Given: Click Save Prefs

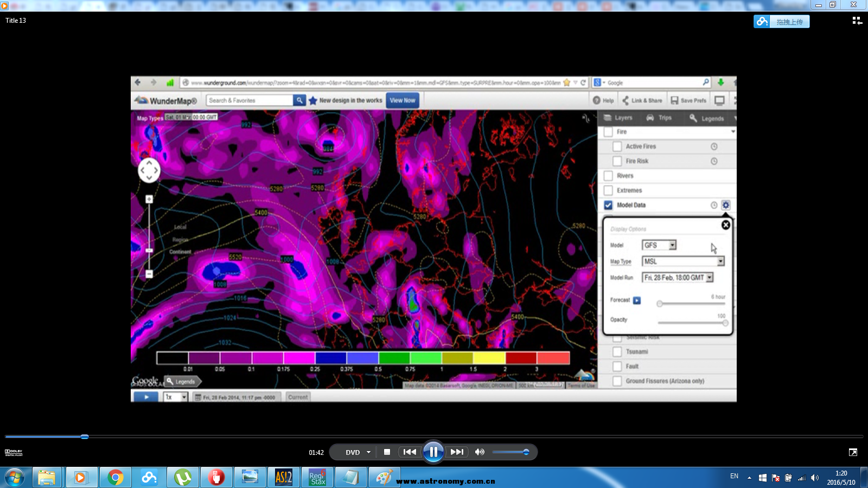Looking at the screenshot, I should (689, 100).
